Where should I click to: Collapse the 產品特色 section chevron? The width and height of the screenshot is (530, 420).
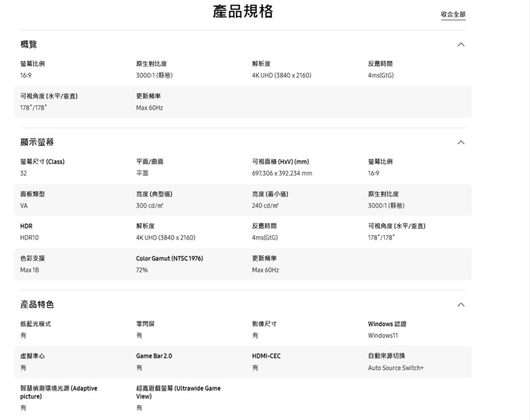(461, 305)
